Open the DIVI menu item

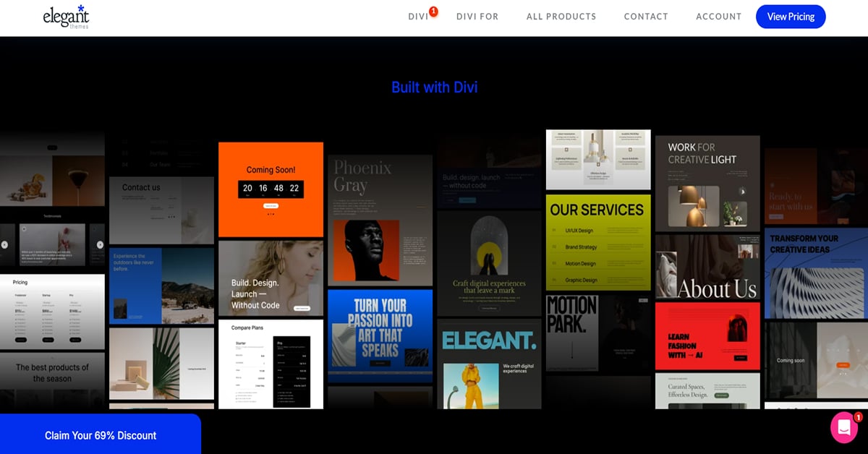tap(418, 17)
